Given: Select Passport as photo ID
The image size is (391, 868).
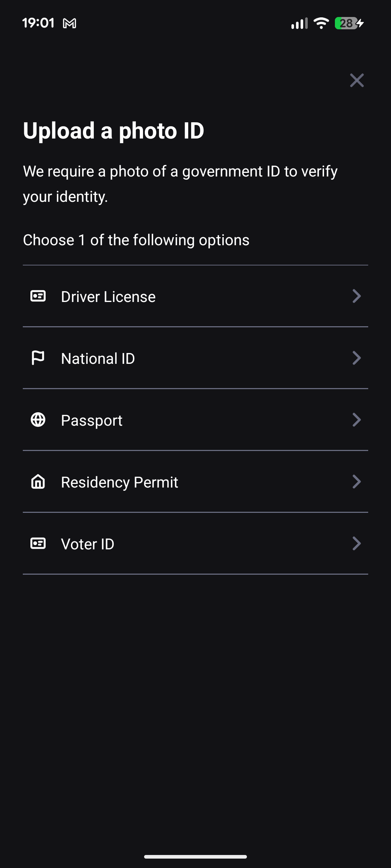Looking at the screenshot, I should tap(92, 421).
